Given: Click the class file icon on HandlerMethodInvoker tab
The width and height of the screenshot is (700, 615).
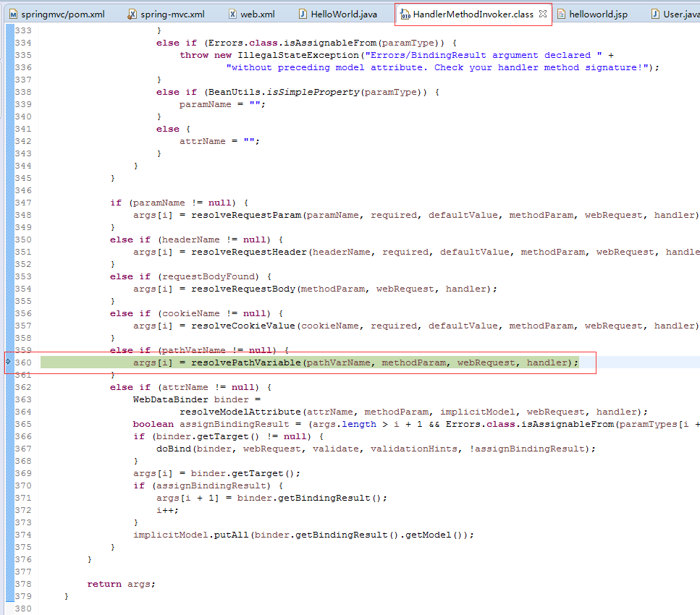Looking at the screenshot, I should pyautogui.click(x=405, y=14).
